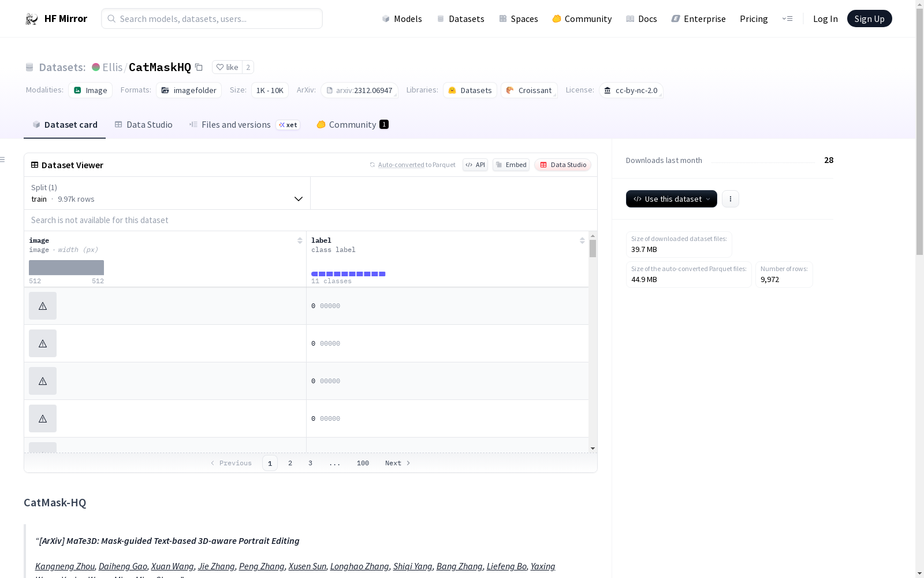Open the Daiheng Gao author link
924x578 pixels.
123,566
